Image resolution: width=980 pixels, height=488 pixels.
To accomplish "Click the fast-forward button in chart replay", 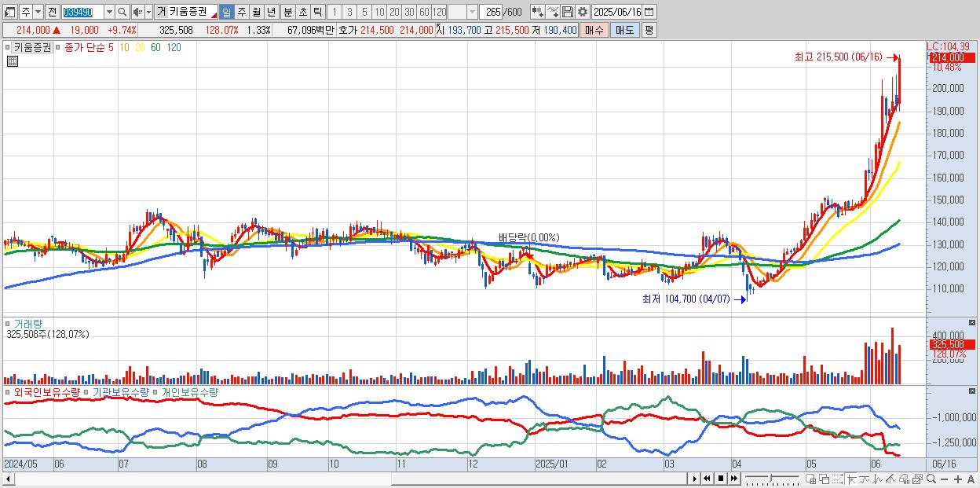I will tap(733, 479).
